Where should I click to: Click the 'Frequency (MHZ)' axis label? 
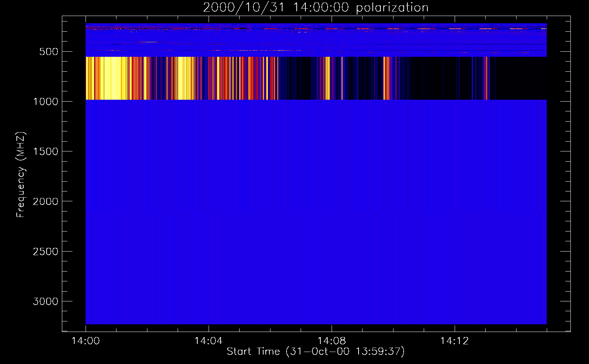click(x=21, y=175)
